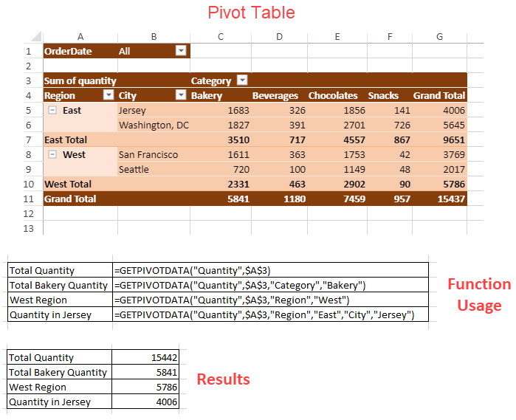Viewport: 516px width, 420px height.
Task: Select column F header
Action: click(390, 37)
